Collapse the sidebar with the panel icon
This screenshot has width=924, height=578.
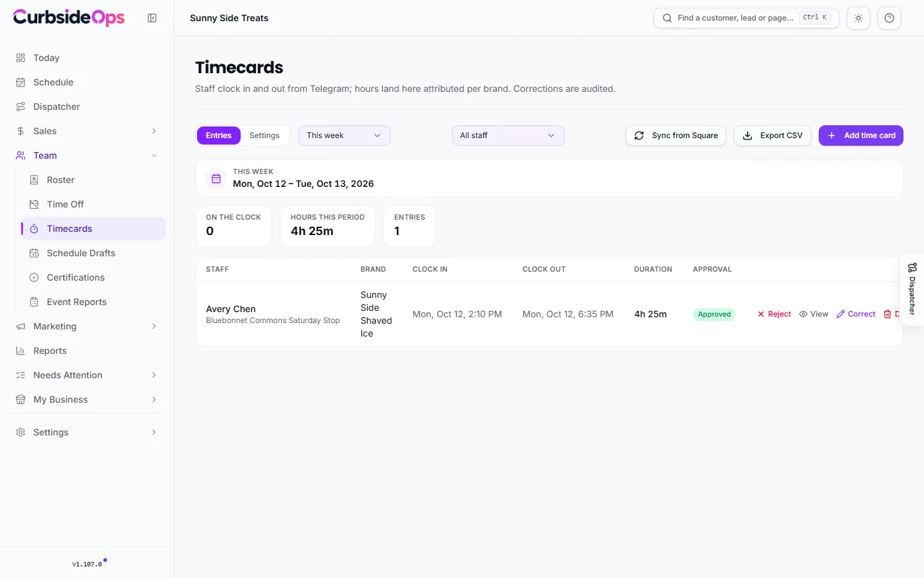click(x=152, y=18)
